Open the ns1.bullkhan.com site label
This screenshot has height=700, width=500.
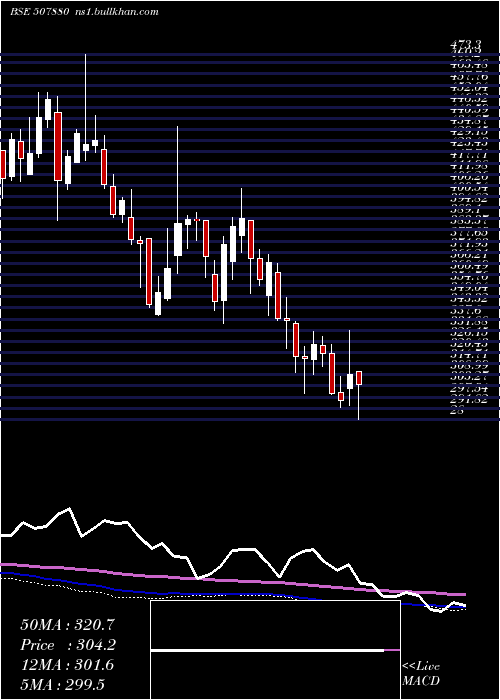click(x=115, y=12)
